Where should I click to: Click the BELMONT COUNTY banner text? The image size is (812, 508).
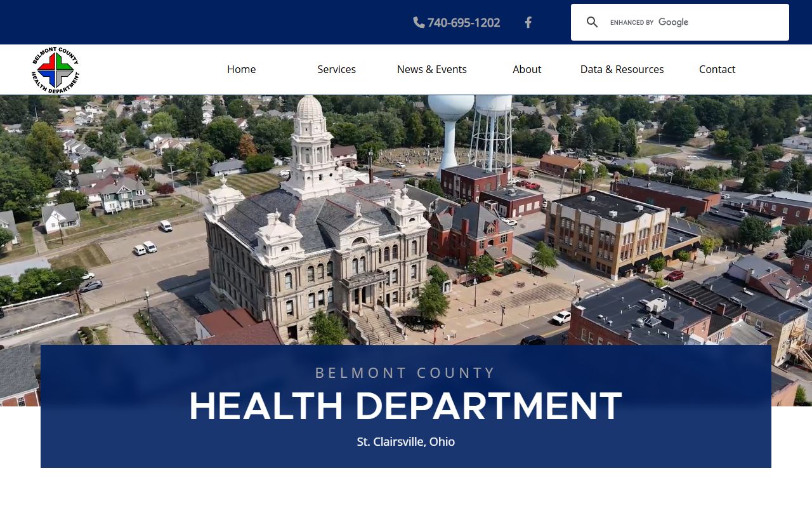click(406, 373)
